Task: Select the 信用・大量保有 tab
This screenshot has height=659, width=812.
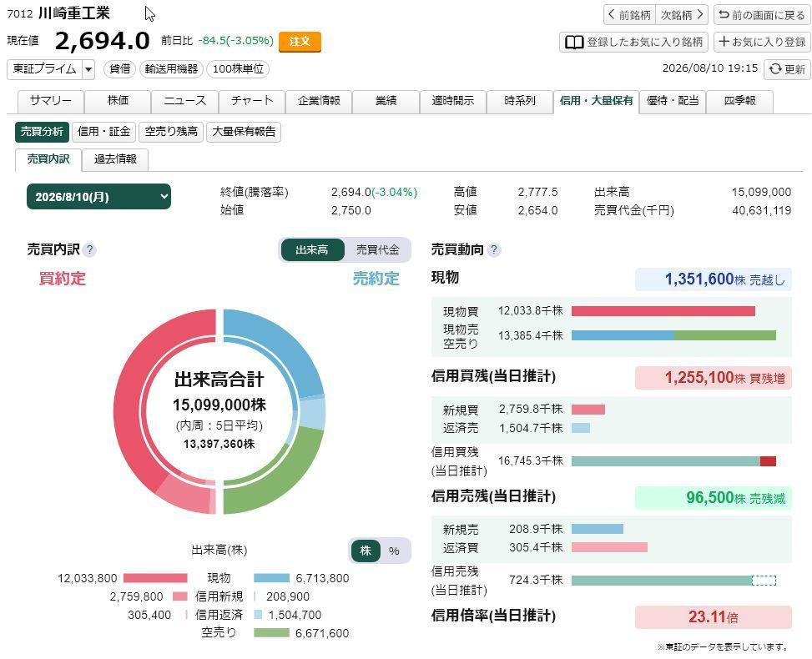Action: (x=596, y=101)
